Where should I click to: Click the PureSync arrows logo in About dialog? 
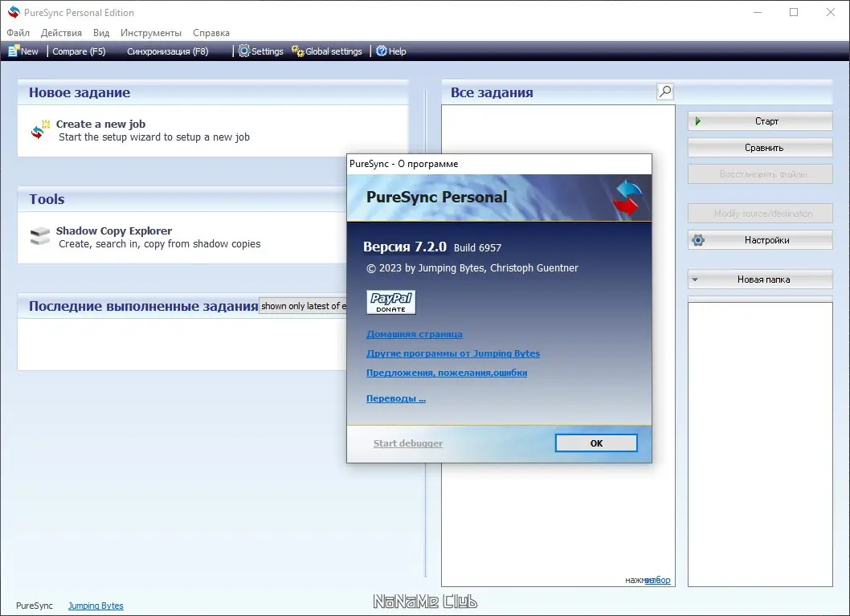(627, 198)
